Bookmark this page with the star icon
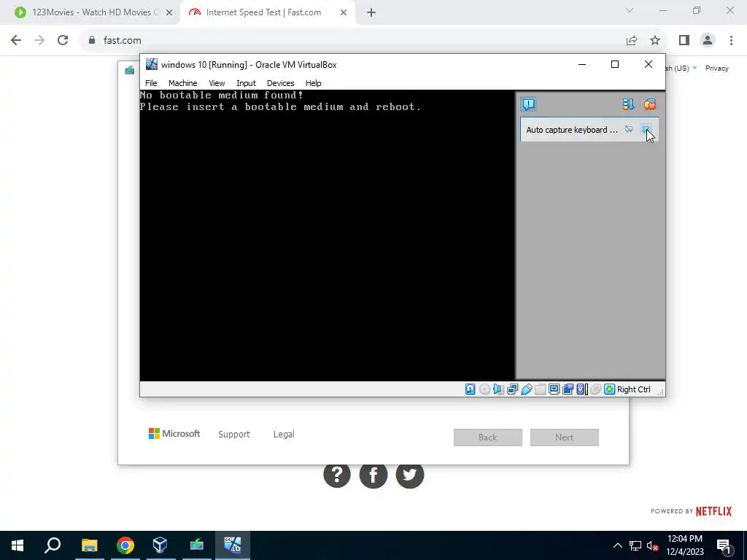Screen dimensions: 747x560 tap(655, 41)
